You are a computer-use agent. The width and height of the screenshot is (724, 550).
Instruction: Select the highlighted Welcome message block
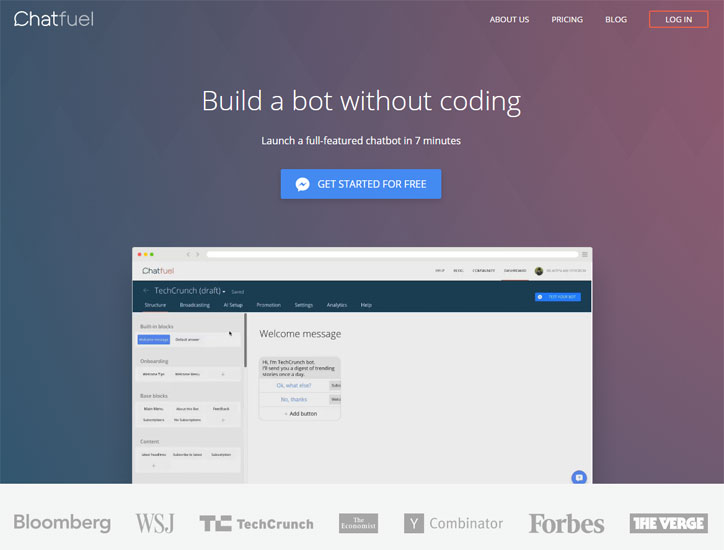154,339
